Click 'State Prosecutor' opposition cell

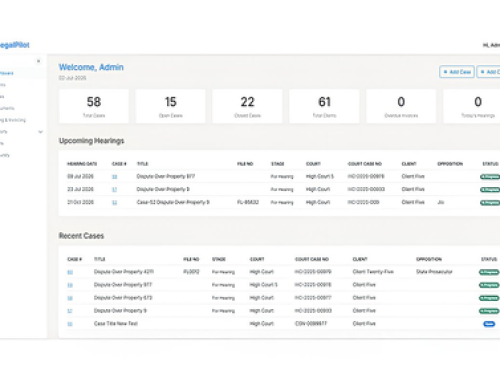coord(434,272)
